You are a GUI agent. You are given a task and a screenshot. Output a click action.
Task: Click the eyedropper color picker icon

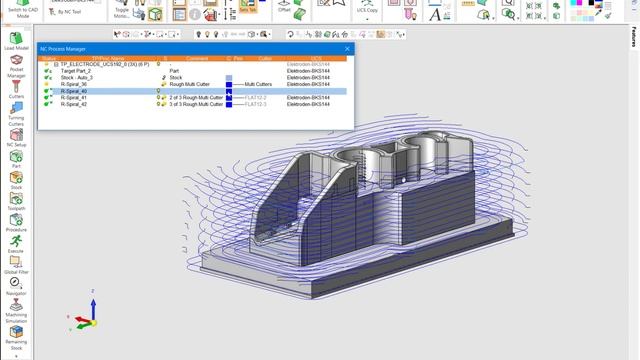pyautogui.click(x=599, y=13)
